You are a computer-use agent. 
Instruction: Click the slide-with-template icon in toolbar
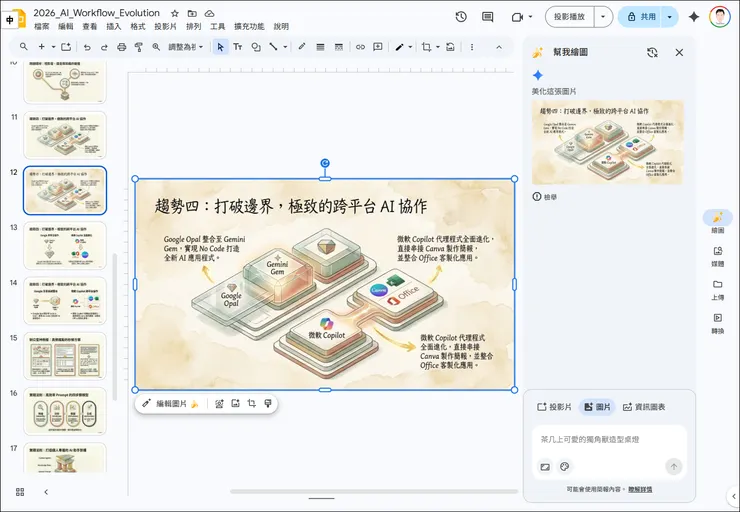click(x=66, y=47)
